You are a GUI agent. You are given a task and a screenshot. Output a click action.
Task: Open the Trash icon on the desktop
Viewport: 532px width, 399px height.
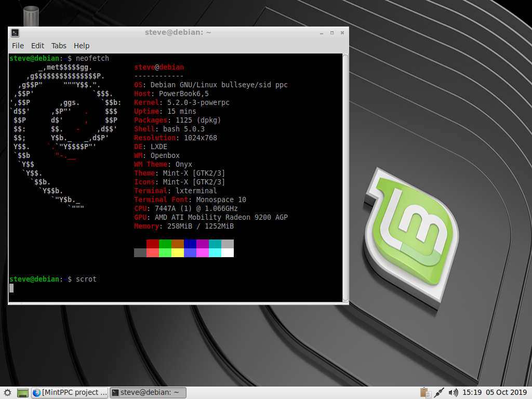pyautogui.click(x=31, y=16)
